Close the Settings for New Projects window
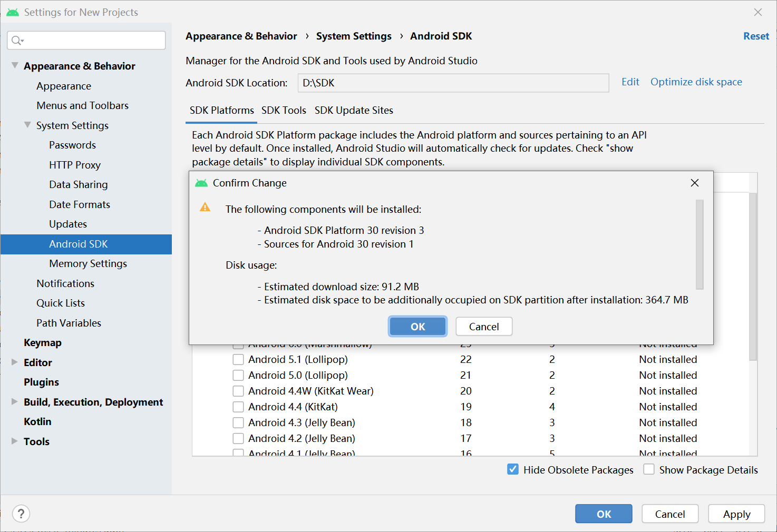Image resolution: width=777 pixels, height=532 pixels. coord(758,12)
